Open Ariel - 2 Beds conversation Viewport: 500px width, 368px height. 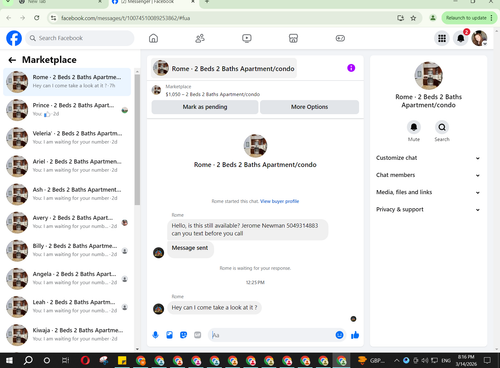[x=67, y=166]
